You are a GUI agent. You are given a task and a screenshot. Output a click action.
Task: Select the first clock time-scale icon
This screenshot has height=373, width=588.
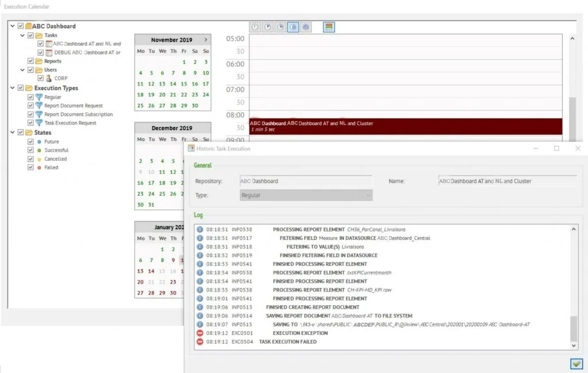pos(255,27)
